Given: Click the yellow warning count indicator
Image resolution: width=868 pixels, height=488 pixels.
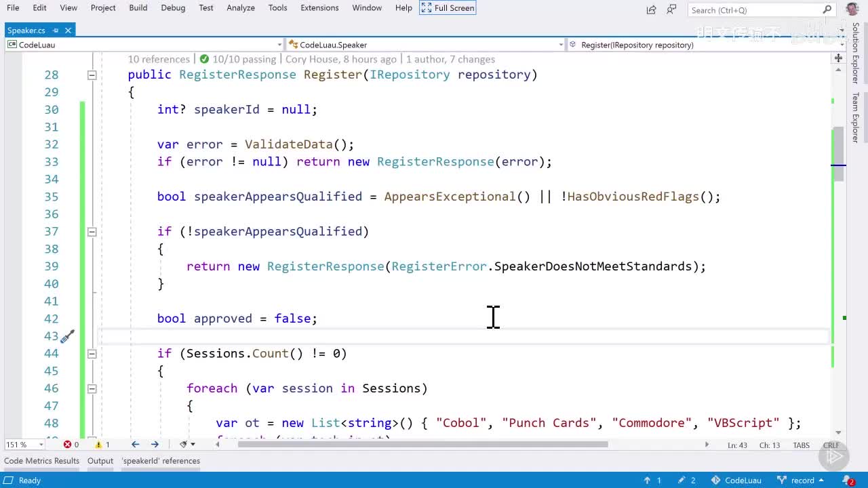Looking at the screenshot, I should [x=102, y=445].
